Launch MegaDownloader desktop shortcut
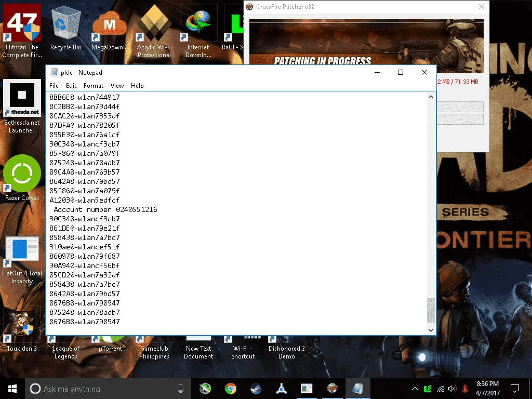 pyautogui.click(x=110, y=29)
